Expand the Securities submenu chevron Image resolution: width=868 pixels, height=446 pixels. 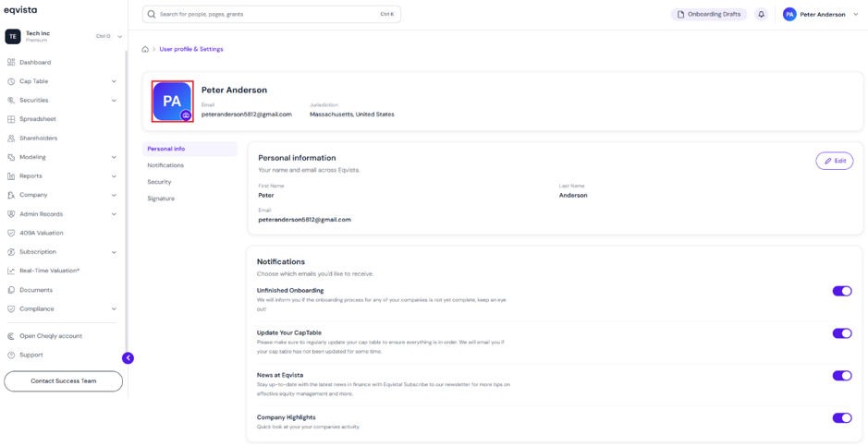pyautogui.click(x=114, y=101)
